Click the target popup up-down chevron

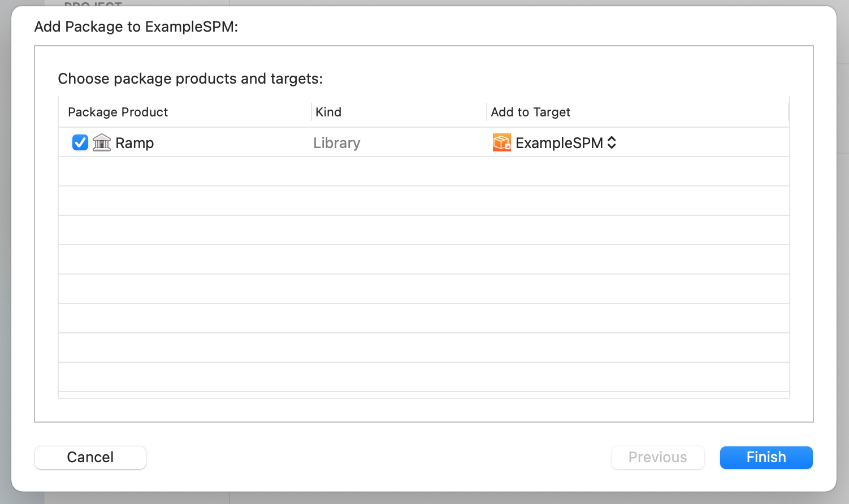click(x=612, y=143)
